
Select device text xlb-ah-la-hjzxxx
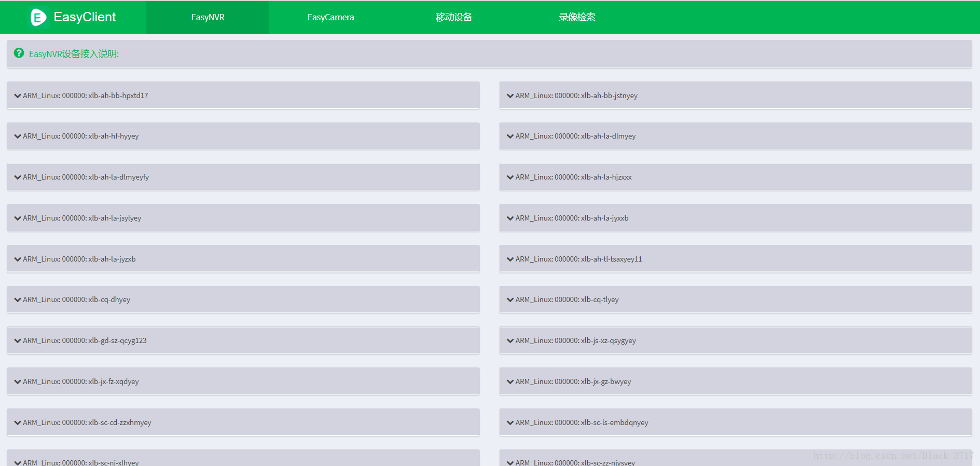click(606, 177)
